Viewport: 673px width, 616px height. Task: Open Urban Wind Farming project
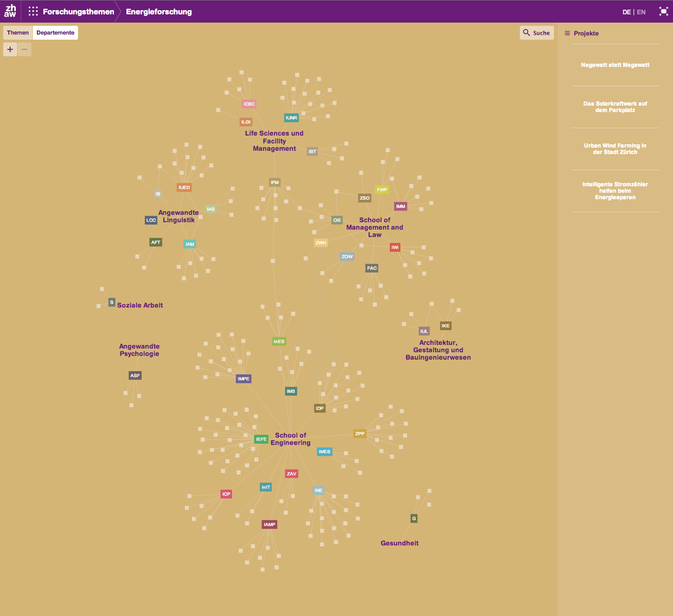click(x=615, y=149)
